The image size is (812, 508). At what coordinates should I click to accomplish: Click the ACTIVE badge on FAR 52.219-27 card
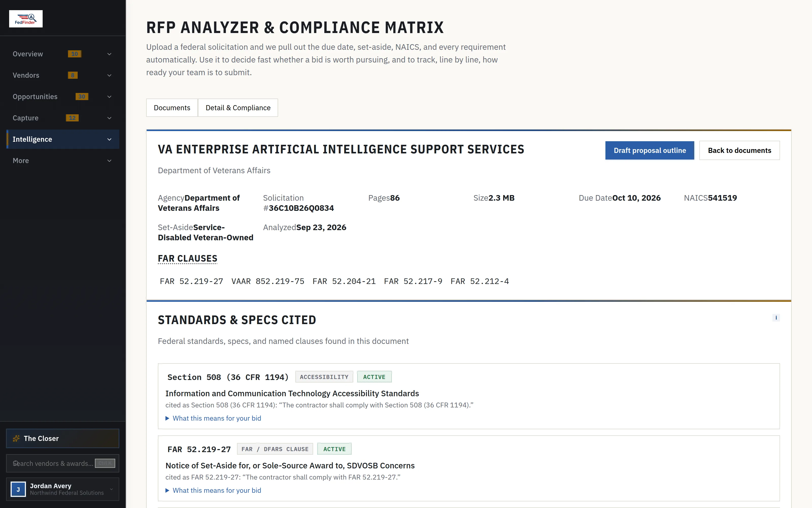334,449
